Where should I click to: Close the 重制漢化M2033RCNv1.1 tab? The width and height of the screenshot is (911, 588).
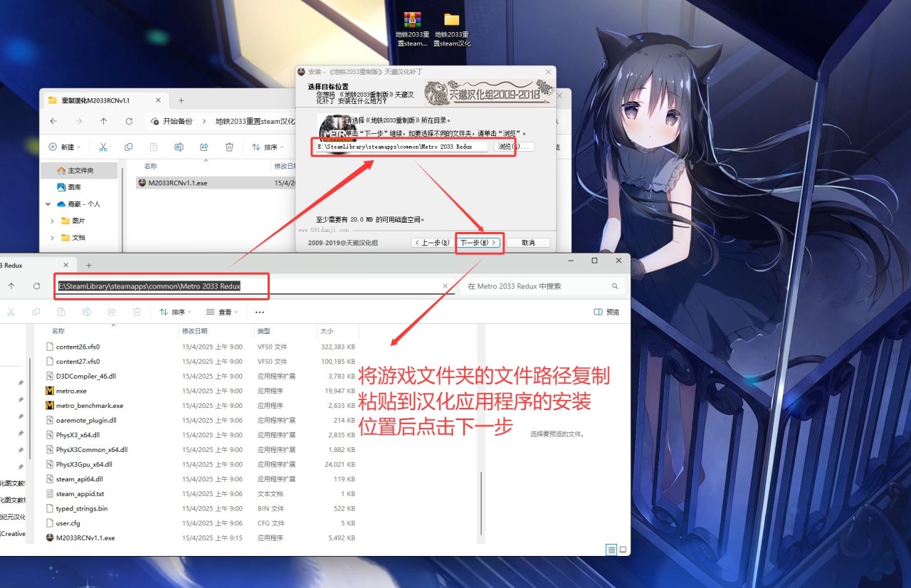click(x=159, y=100)
